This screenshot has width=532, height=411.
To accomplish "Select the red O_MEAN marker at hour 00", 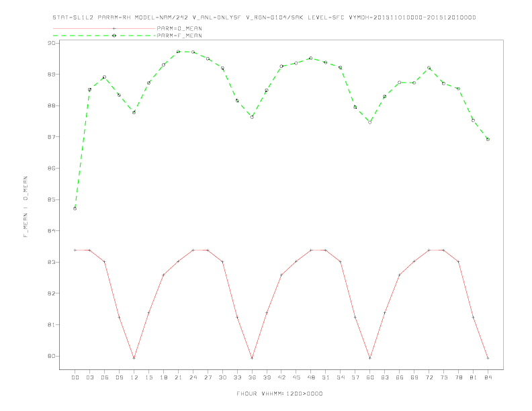I will tap(75, 250).
